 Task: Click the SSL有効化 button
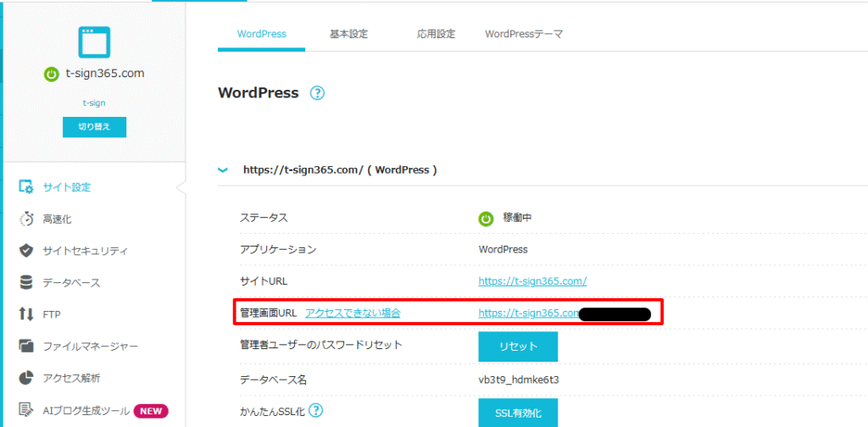point(518,413)
